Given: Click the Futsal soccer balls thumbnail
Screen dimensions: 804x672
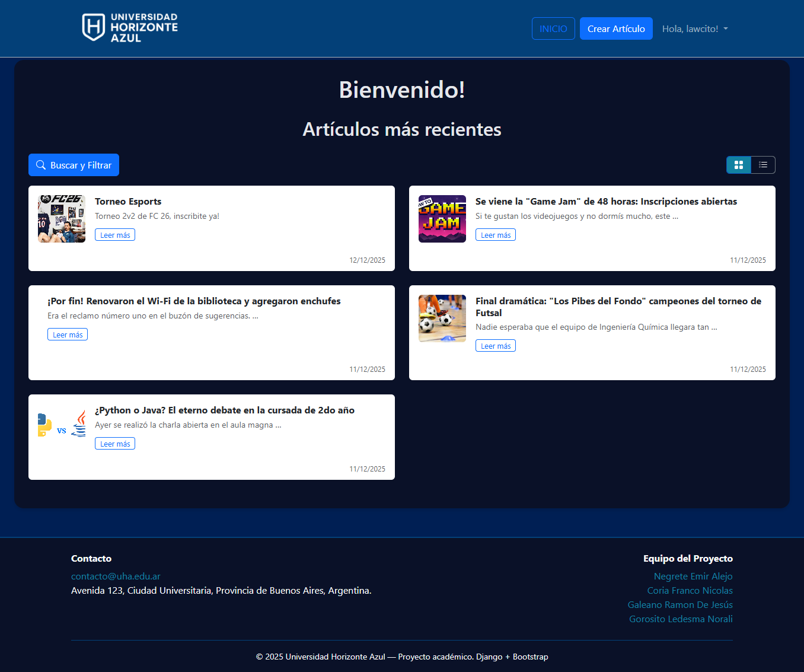Looking at the screenshot, I should coord(442,319).
